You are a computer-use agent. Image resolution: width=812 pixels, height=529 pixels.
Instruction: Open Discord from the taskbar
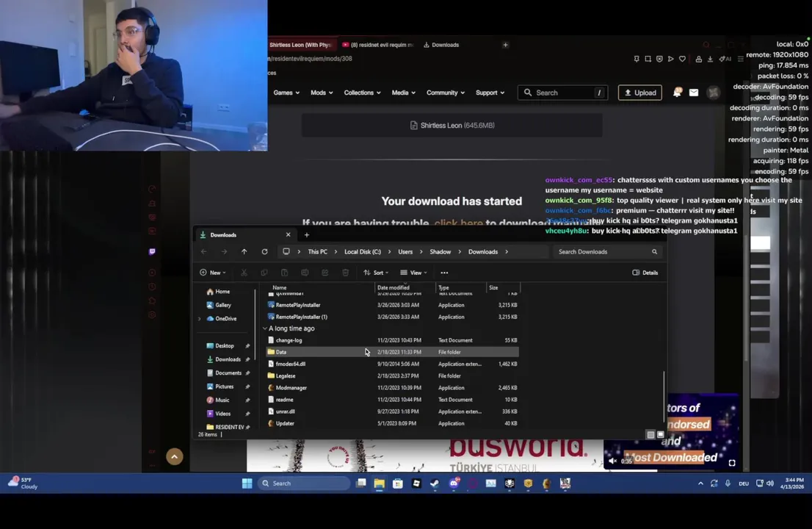454,483
